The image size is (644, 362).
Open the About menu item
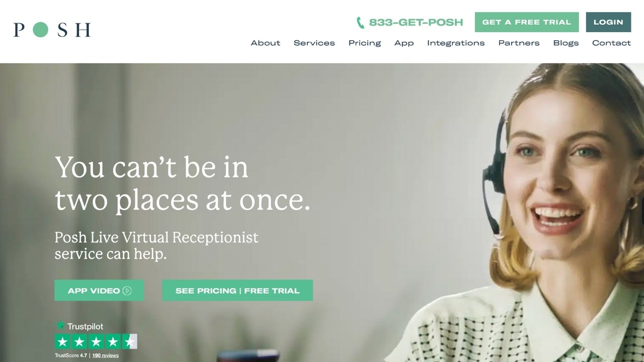coord(266,43)
